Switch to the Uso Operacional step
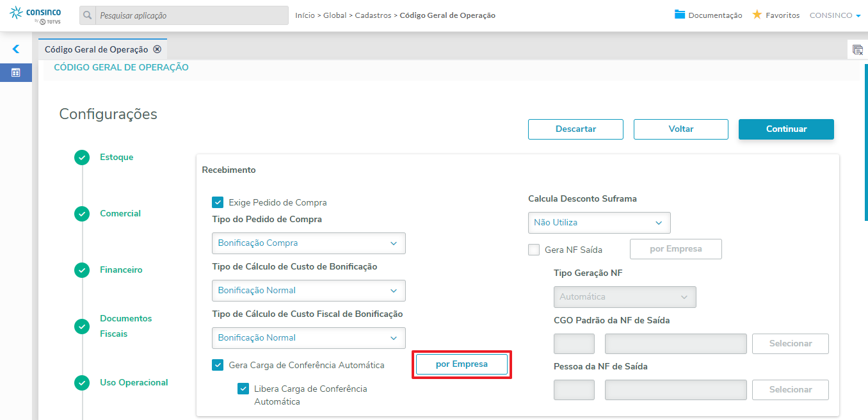Screen dimensions: 868x420 click(x=134, y=383)
